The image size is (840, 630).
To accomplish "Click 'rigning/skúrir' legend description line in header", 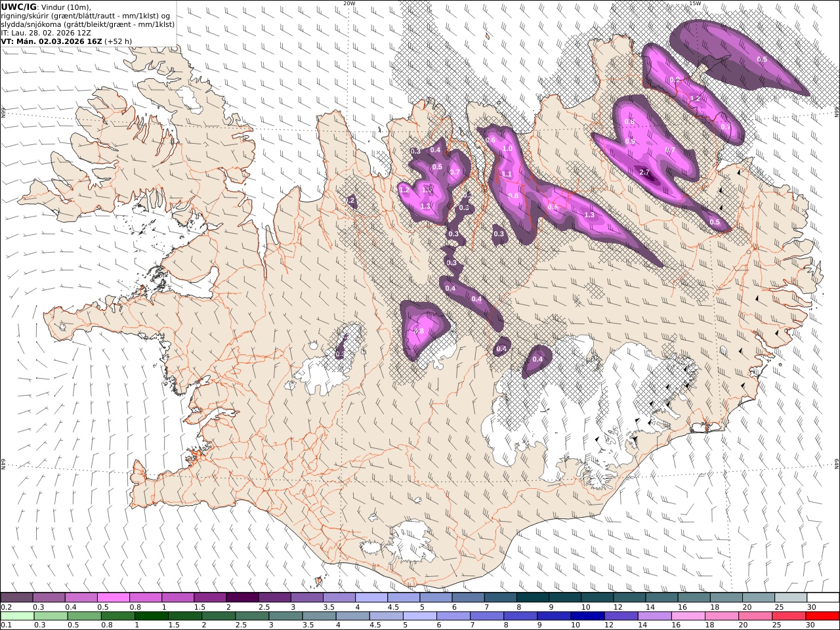I will pos(86,15).
